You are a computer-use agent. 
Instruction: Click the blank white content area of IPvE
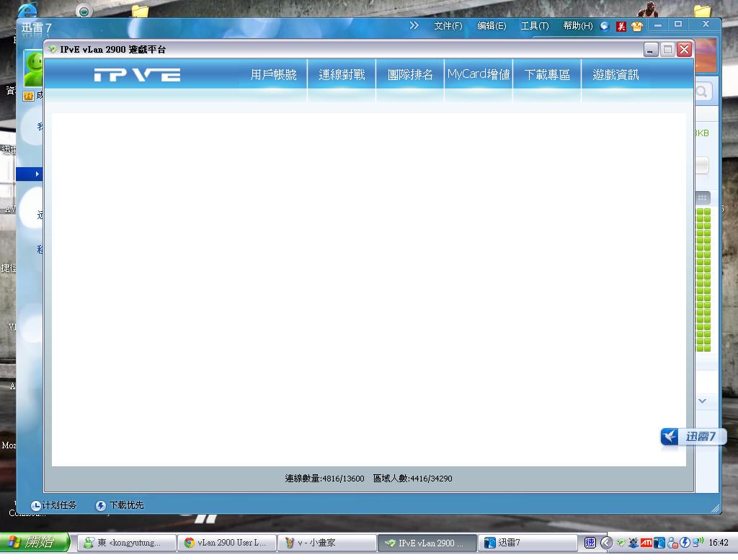point(368,290)
